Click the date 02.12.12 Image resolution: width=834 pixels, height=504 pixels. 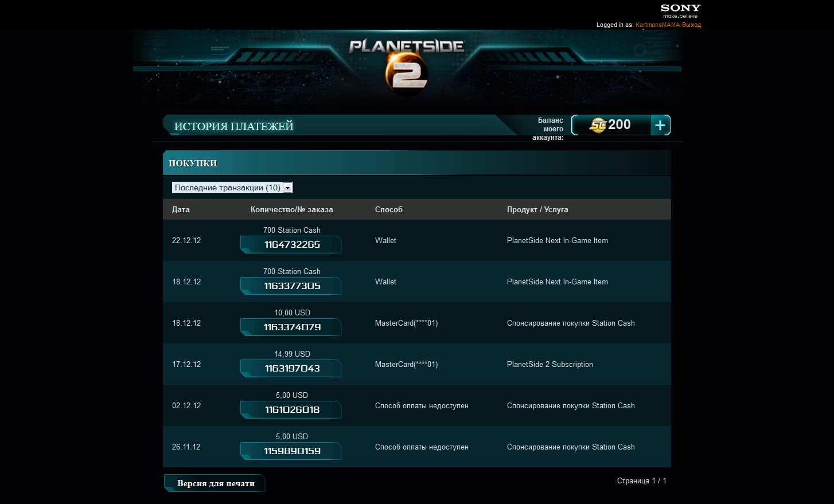click(186, 405)
